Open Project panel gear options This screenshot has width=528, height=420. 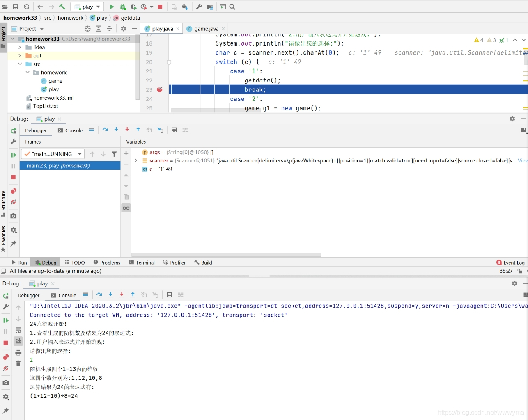pyautogui.click(x=124, y=29)
